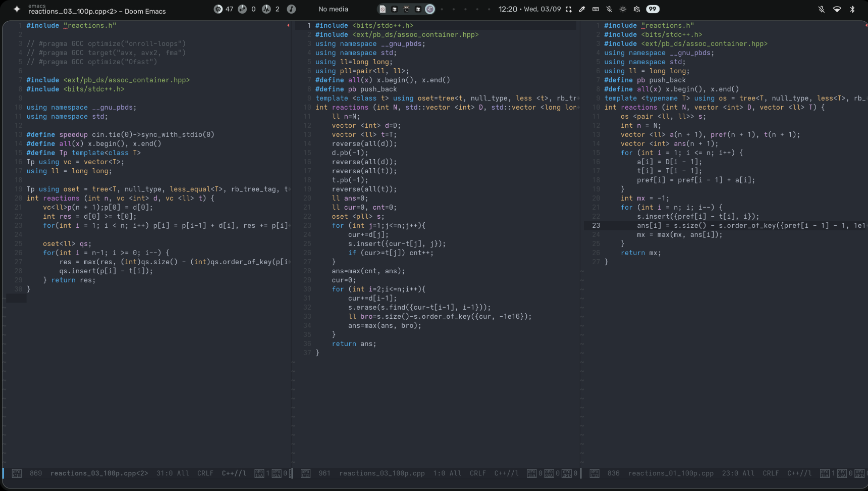This screenshot has height=491, width=868.
Task: Open the notifications badge showing 99
Action: tap(653, 9)
